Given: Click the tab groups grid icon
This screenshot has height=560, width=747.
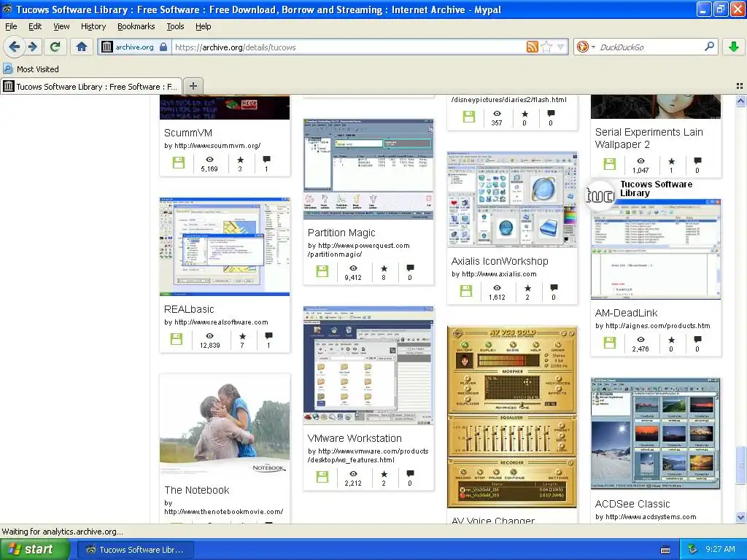Looking at the screenshot, I should coord(740,86).
